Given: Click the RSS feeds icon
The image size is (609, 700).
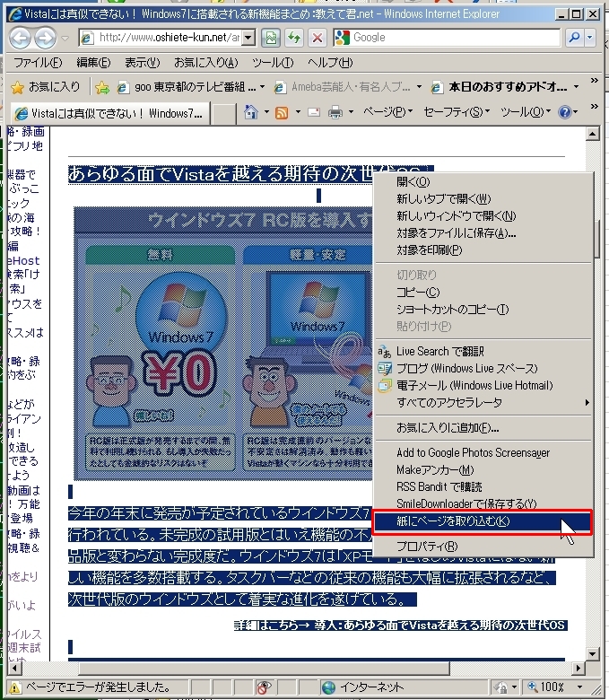Looking at the screenshot, I should pos(282,112).
